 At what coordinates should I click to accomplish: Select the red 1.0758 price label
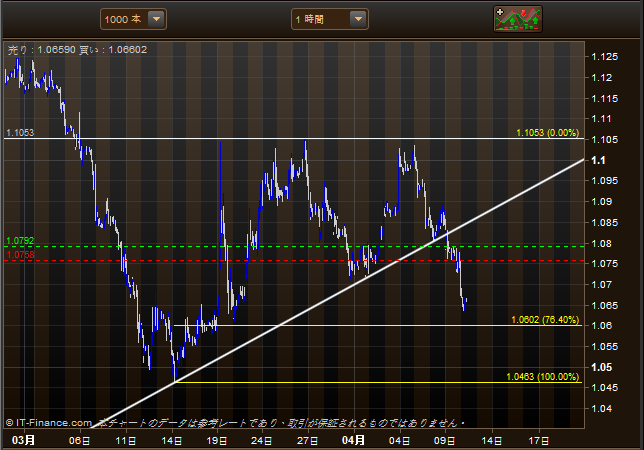21,255
